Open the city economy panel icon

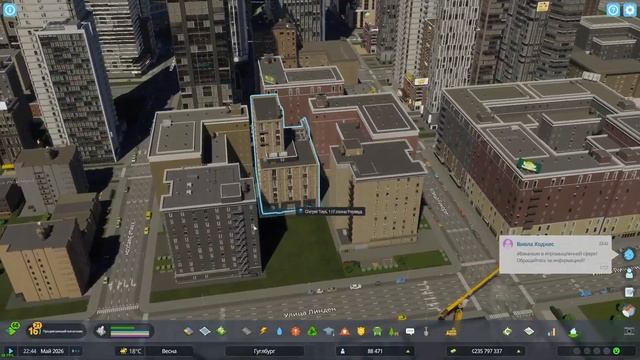coord(507,331)
